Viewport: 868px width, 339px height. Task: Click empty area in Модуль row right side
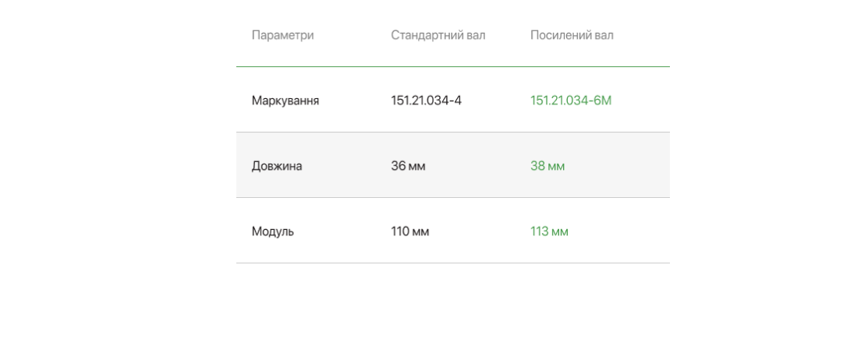(x=620, y=231)
